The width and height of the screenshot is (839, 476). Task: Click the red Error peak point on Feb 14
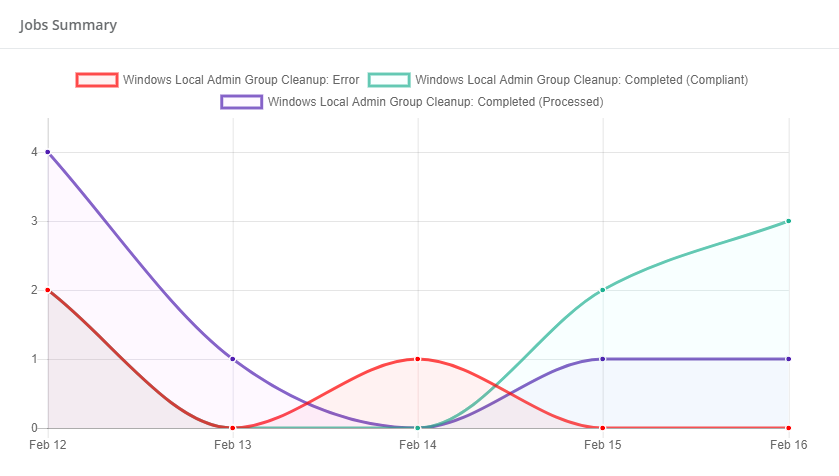tap(418, 359)
